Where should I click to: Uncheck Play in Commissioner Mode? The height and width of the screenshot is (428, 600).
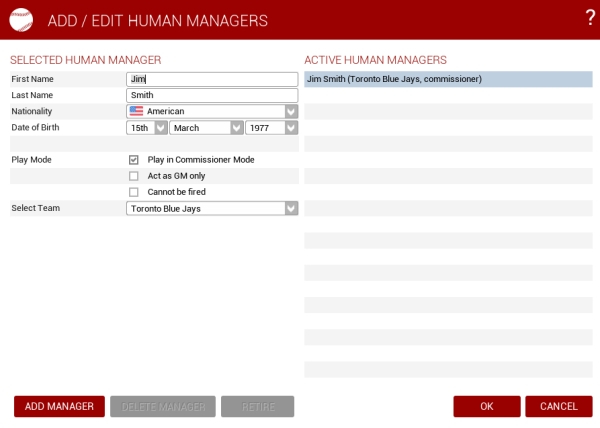(x=134, y=160)
